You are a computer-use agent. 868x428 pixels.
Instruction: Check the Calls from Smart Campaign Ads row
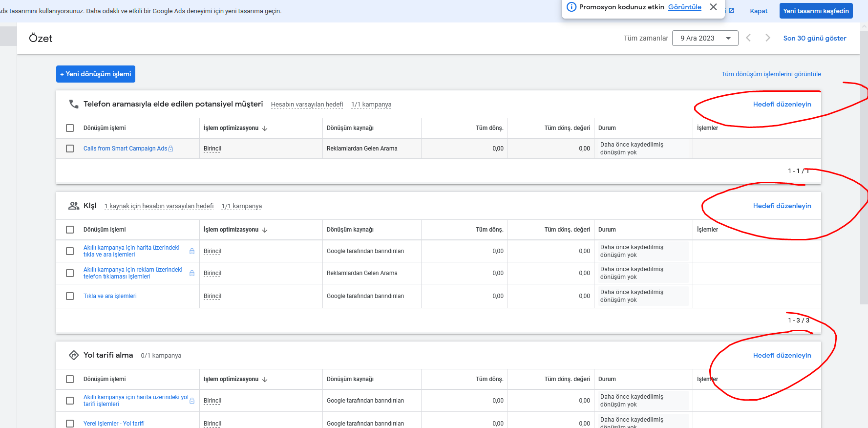coord(70,149)
